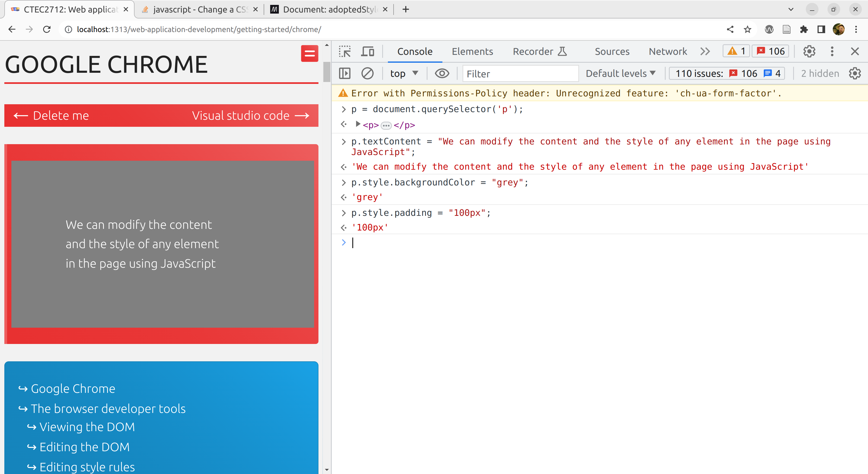Show more DevTools tabs chevron
Viewport: 868px width, 474px height.
point(705,52)
